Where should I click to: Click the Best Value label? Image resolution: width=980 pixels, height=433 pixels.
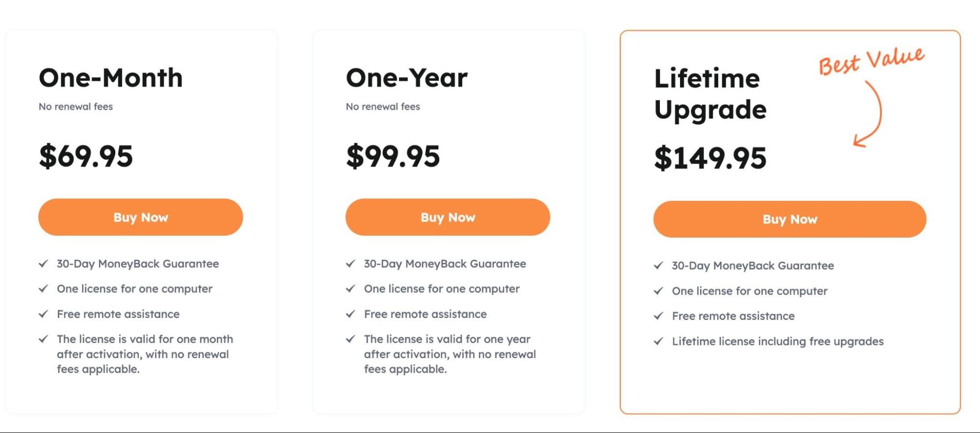[872, 60]
